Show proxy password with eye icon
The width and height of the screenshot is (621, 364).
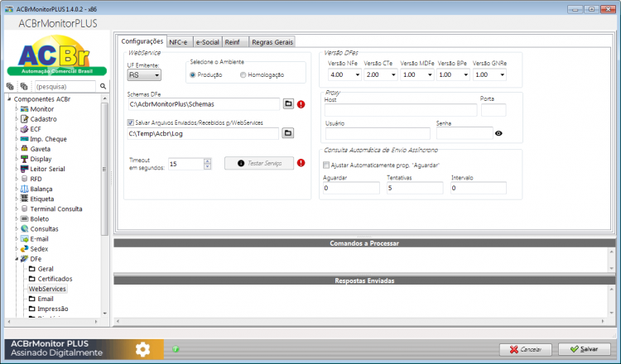498,133
